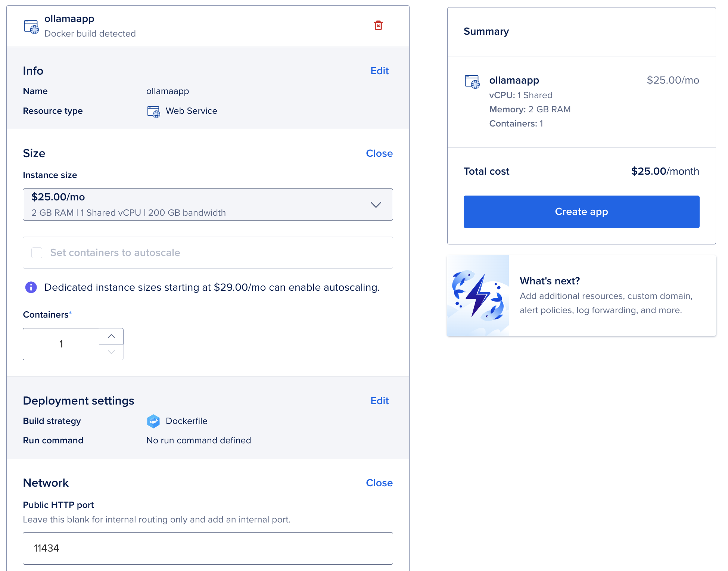This screenshot has height=571, width=728.
Task: Decrease containers count with down arrow
Action: point(111,352)
